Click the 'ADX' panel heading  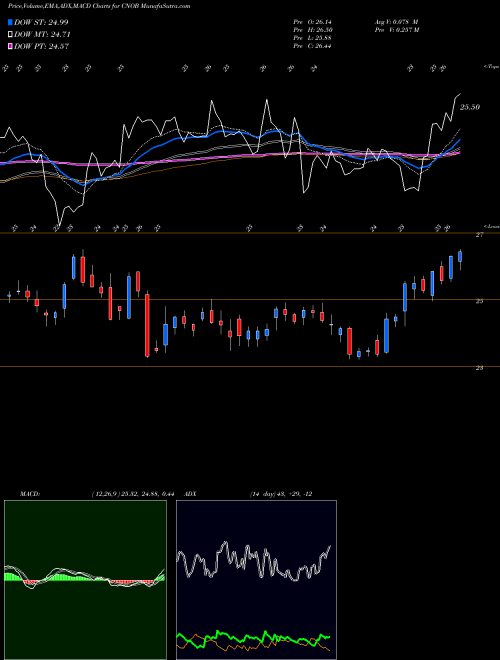click(191, 494)
